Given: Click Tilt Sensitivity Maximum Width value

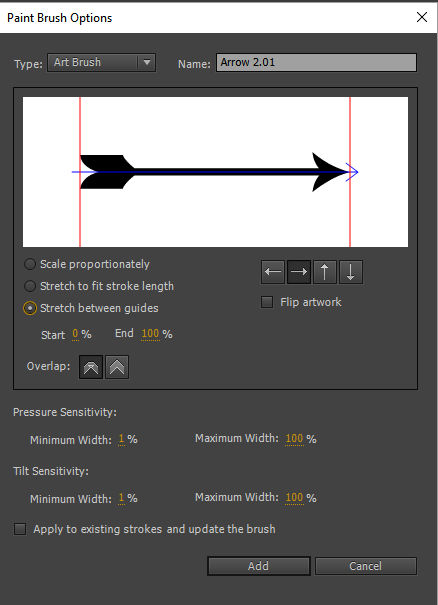Looking at the screenshot, I should click(x=294, y=498).
